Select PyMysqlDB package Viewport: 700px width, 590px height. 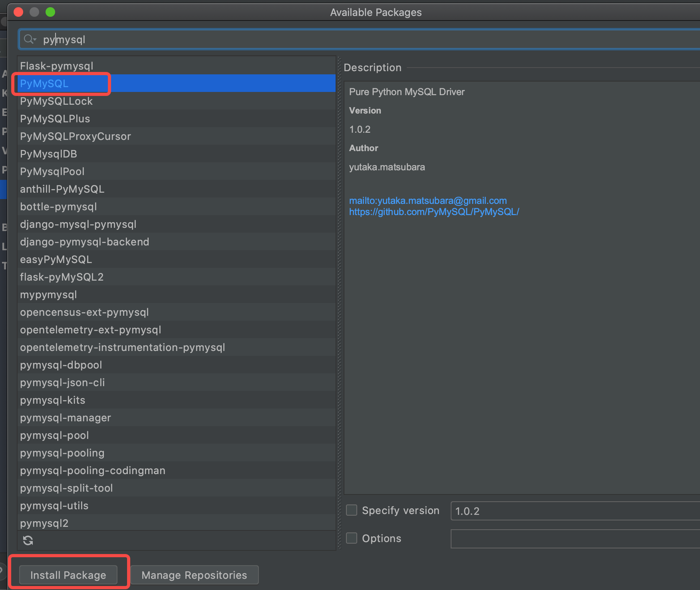pyautogui.click(x=177, y=153)
